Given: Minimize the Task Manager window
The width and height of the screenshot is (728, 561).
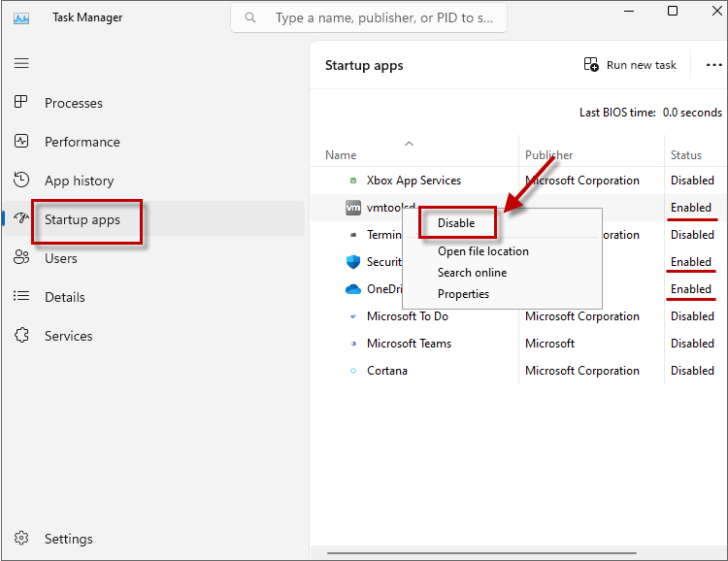Looking at the screenshot, I should click(x=629, y=11).
